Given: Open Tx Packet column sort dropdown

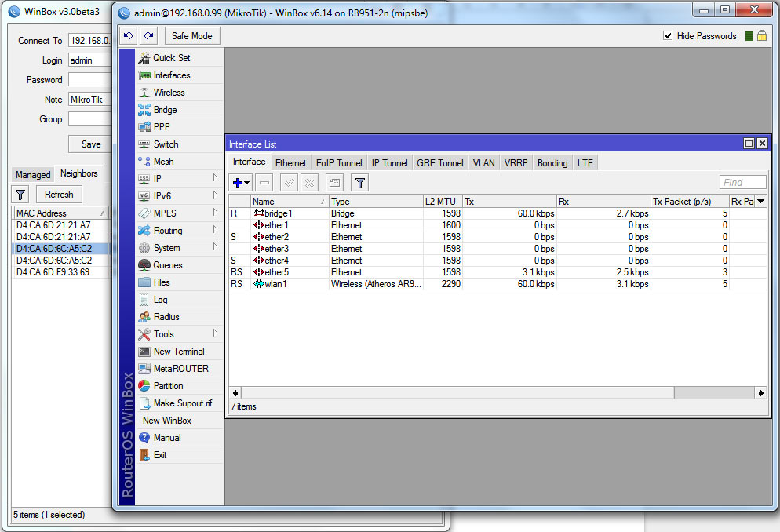Looking at the screenshot, I should 760,201.
